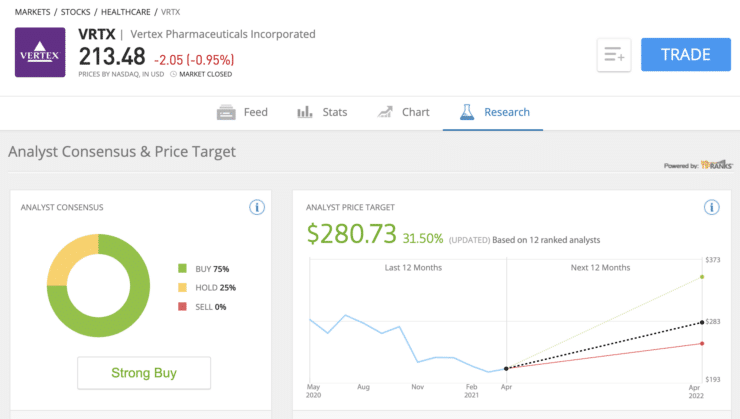
Task: Add VRTX to watchlist icon
Action: 614,55
